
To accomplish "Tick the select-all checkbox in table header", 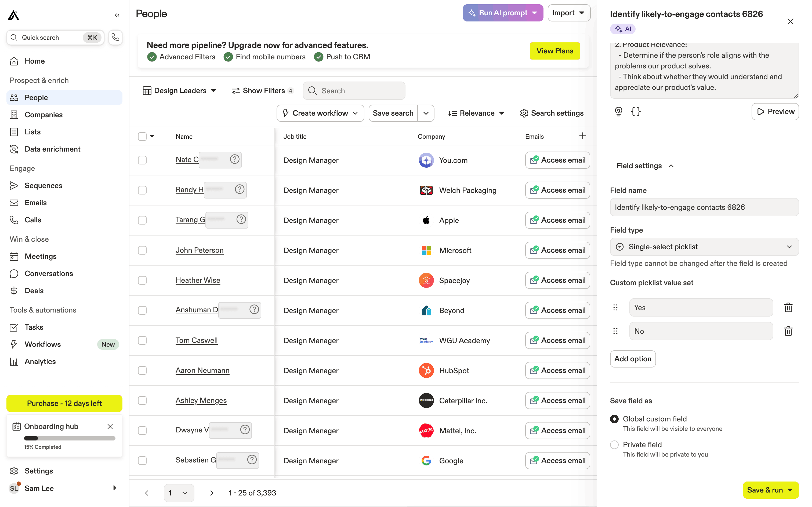I will pos(142,137).
